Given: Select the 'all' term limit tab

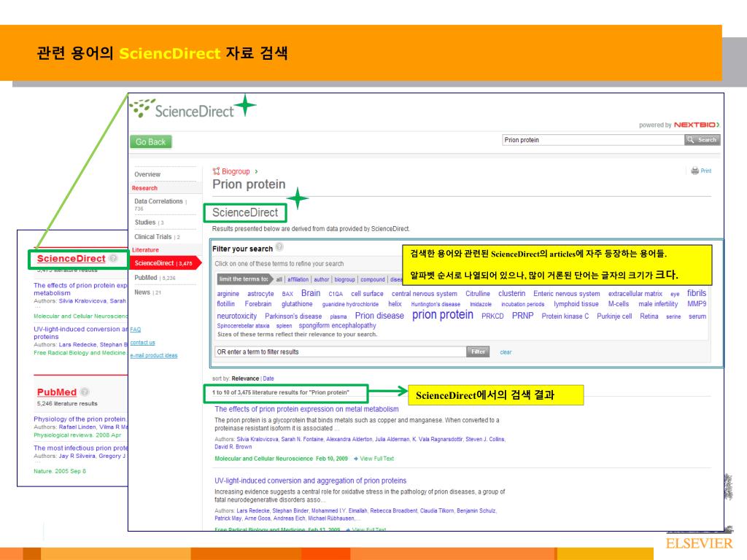Looking at the screenshot, I should coord(279,279).
